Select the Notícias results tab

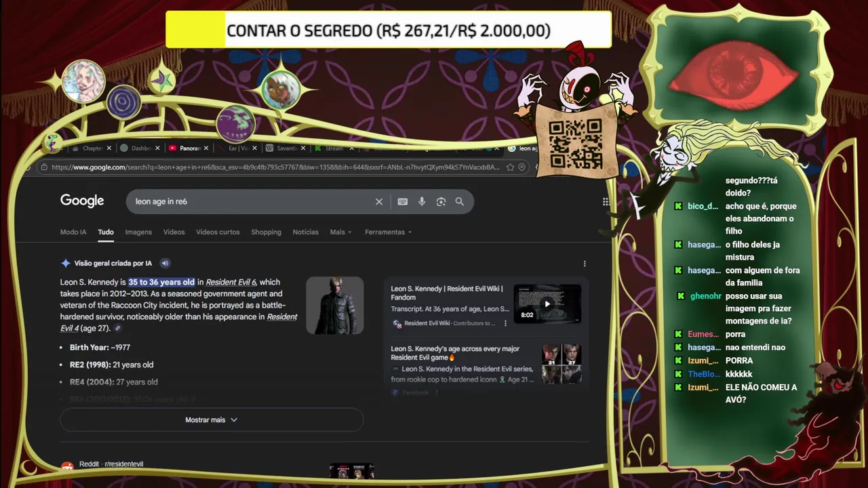pos(305,232)
